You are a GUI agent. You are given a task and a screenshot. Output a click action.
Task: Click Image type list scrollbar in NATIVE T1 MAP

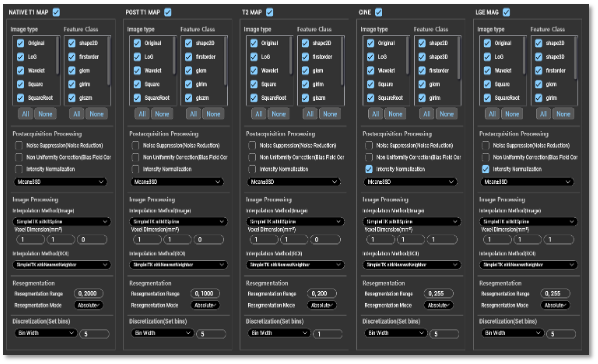(x=58, y=56)
